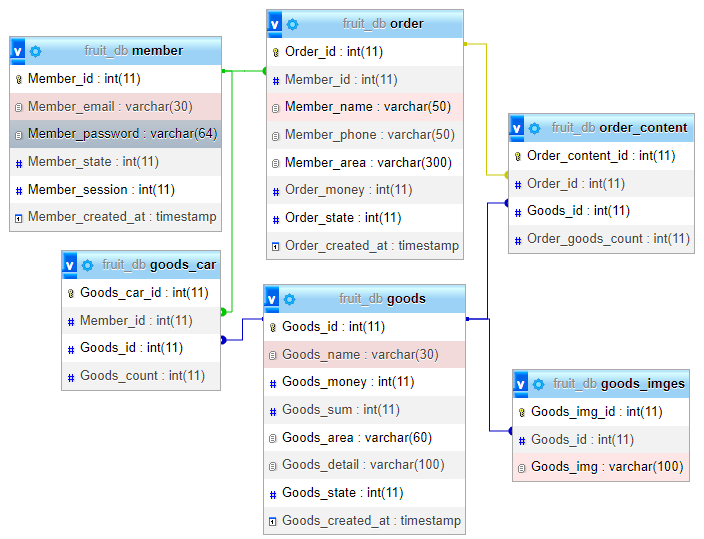Screen dimensions: 704x539
Task: Open the order table gear options
Action: (292, 24)
